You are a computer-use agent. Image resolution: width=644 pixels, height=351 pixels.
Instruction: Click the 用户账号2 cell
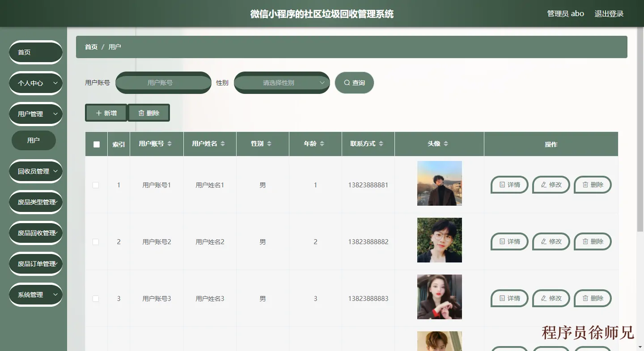point(157,242)
